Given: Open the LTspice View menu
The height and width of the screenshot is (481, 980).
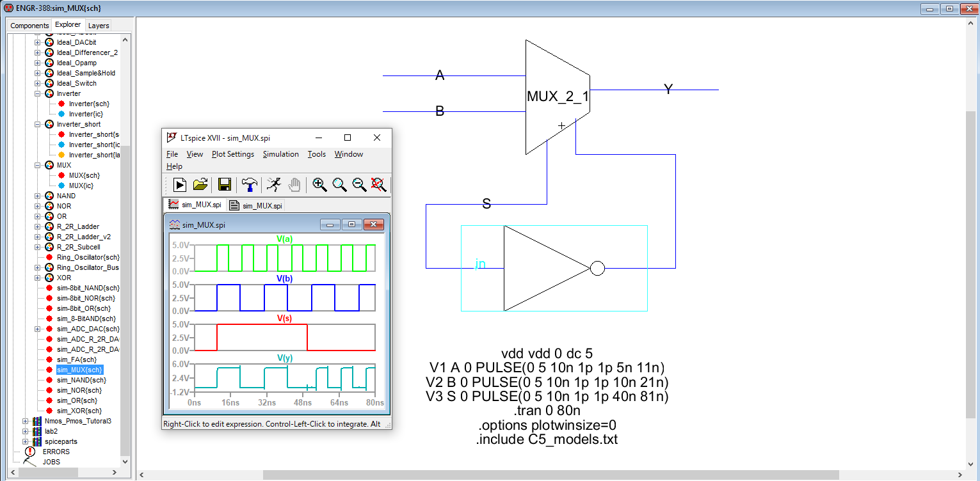Looking at the screenshot, I should (195, 154).
